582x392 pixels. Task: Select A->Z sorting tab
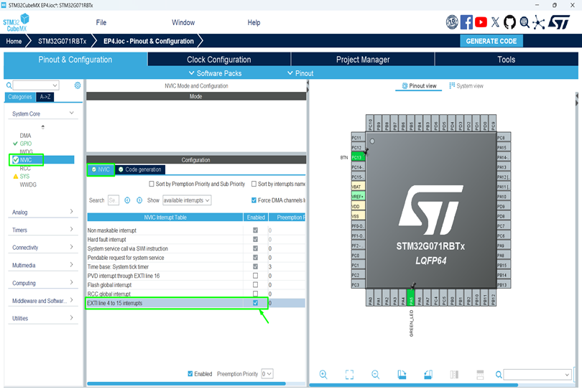45,97
